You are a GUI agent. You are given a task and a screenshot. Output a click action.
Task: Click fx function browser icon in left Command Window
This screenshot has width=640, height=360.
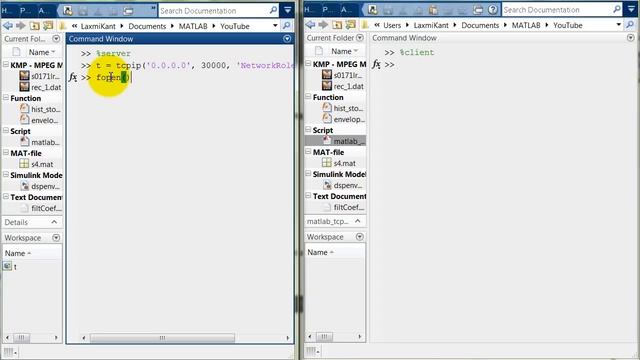(x=73, y=77)
